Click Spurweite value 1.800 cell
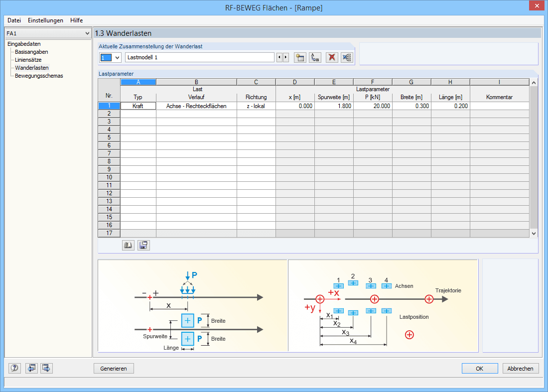This screenshot has height=392, width=548. [334, 106]
